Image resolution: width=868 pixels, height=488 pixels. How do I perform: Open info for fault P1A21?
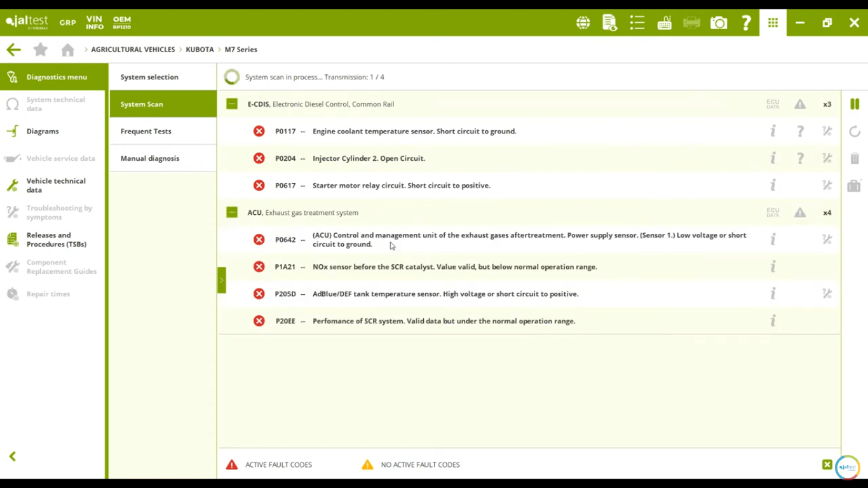773,267
